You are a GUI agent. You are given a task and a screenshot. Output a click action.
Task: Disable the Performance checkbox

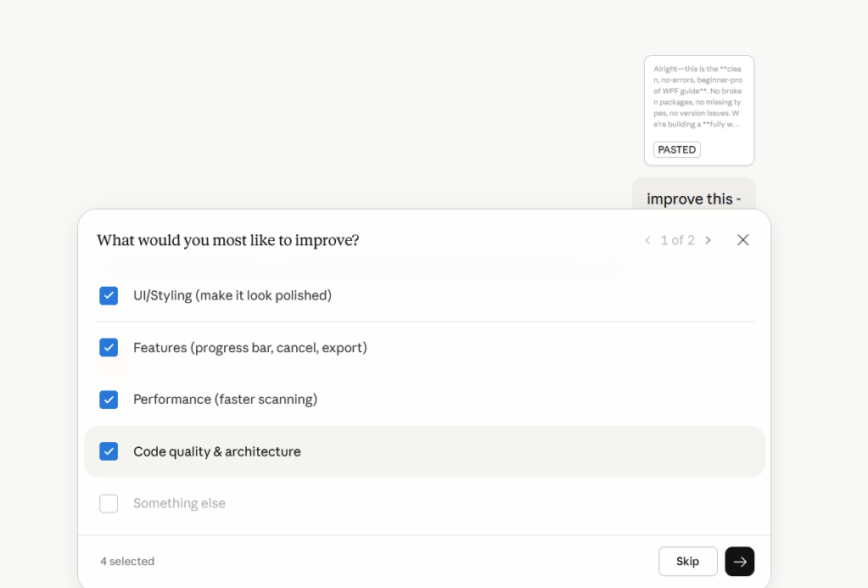point(109,400)
